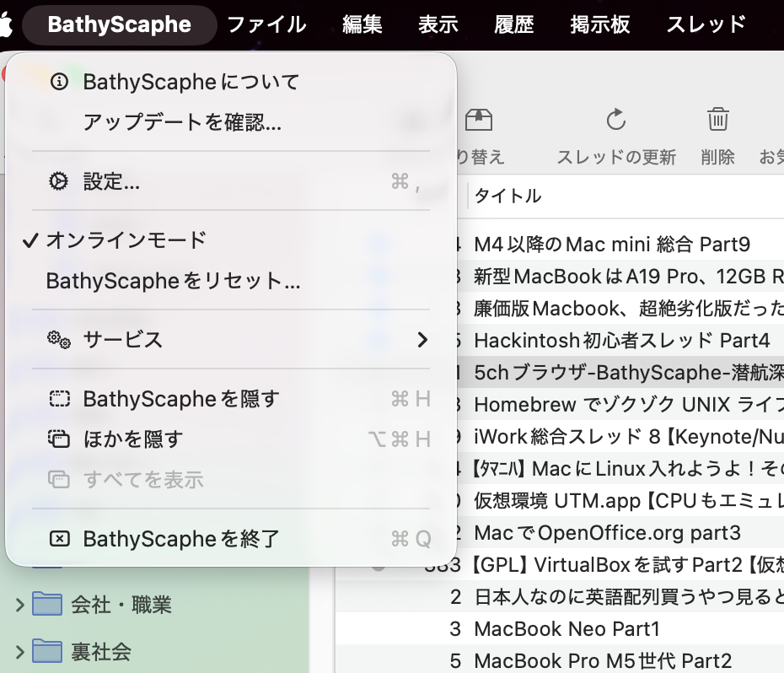Click the Refresh thread (スレッドの更新) icon
The width and height of the screenshot is (784, 673).
pyautogui.click(x=616, y=120)
